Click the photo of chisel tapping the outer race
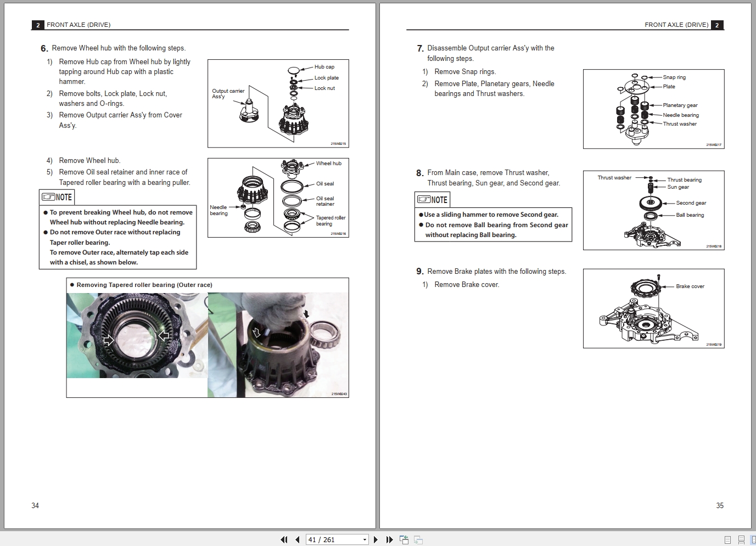The height and width of the screenshot is (546, 756). pyautogui.click(x=278, y=345)
